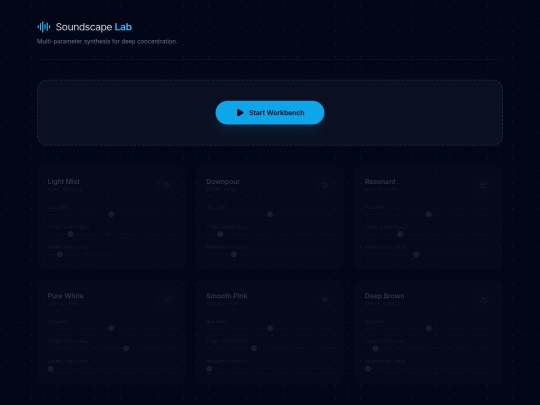Click the "Downpour" card title
Image resolution: width=540 pixels, height=405 pixels.
click(223, 181)
